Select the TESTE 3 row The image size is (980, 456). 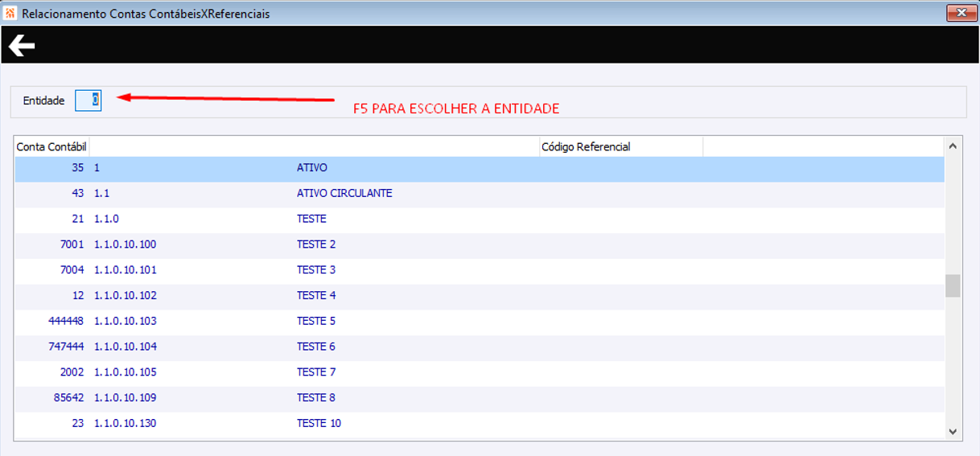(480, 270)
